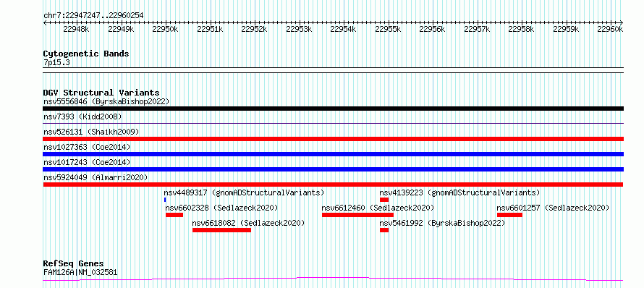This screenshot has height=288, width=644.
Task: Click the red nsv526131 variant bar
Action: point(333,139)
